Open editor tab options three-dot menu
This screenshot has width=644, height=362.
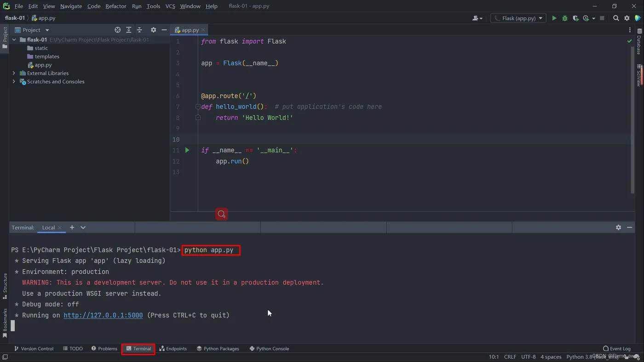(x=630, y=30)
